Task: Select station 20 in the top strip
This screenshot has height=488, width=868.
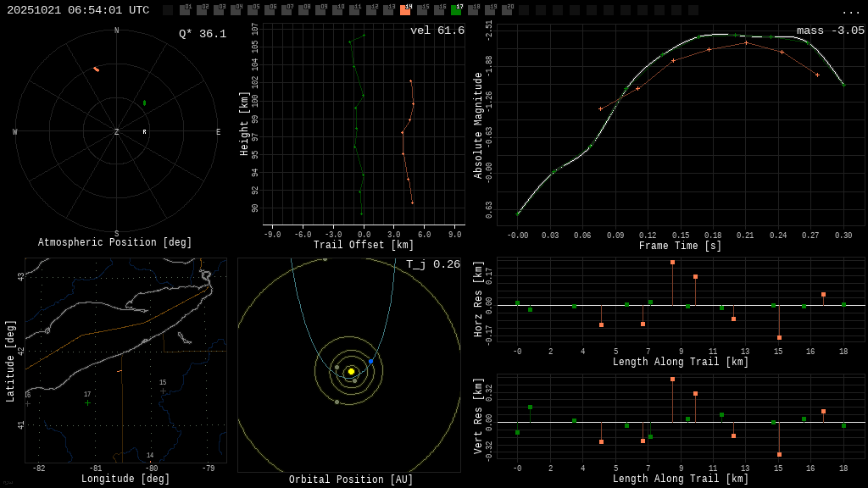Action: pyautogui.click(x=507, y=10)
